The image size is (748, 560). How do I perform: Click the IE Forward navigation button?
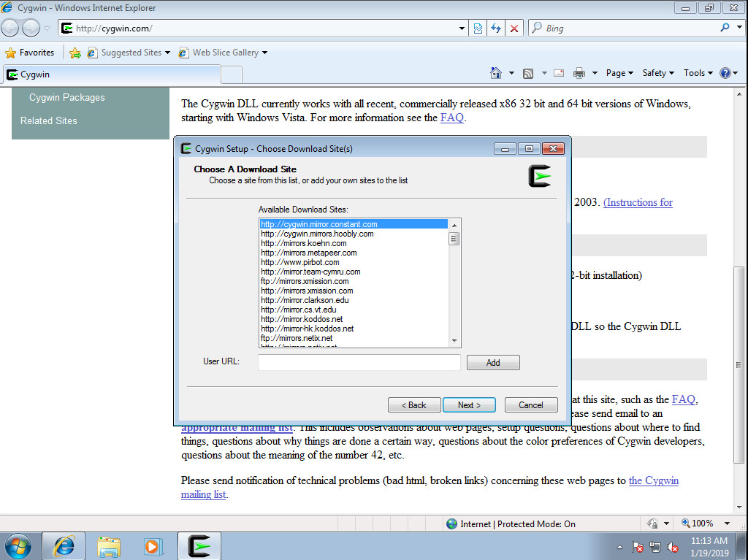pos(31,28)
